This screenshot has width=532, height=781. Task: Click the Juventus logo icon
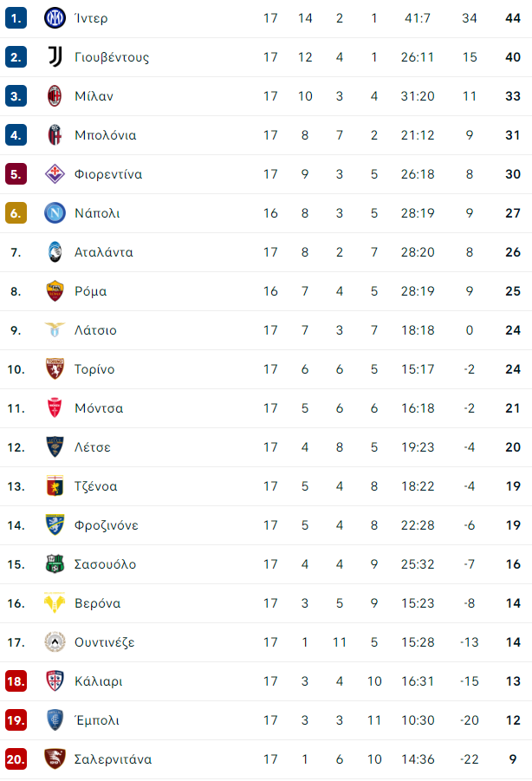click(55, 57)
